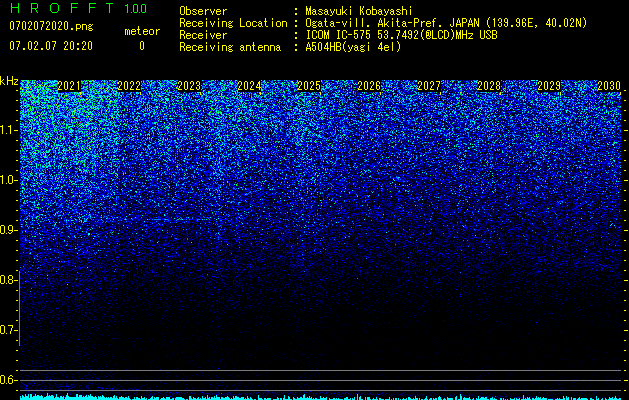Select the 2023 time marker

pyautogui.click(x=189, y=86)
